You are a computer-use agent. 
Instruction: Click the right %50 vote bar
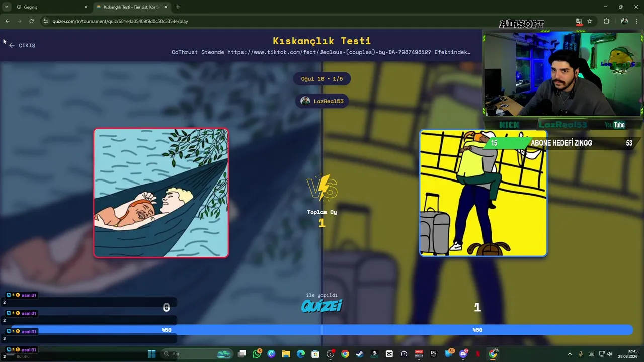tap(477, 330)
